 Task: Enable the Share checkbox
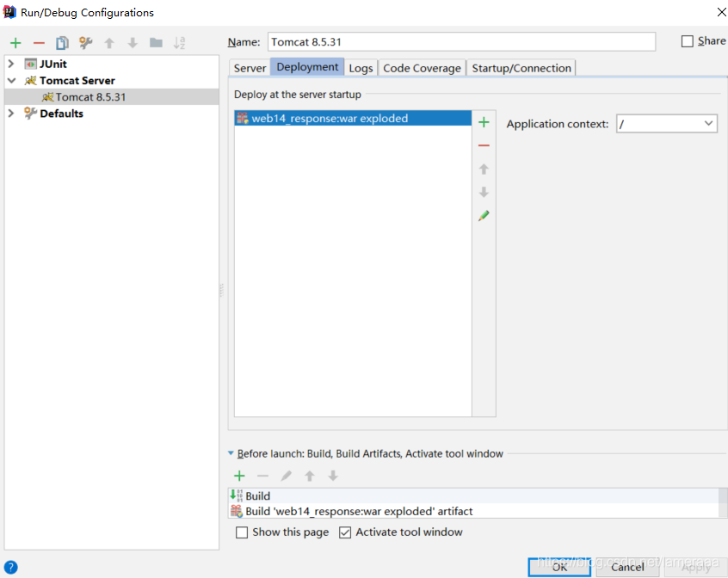(x=686, y=40)
